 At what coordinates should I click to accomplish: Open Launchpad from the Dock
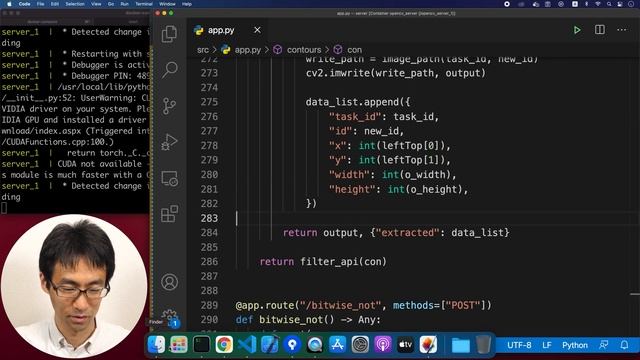pyautogui.click(x=179, y=344)
